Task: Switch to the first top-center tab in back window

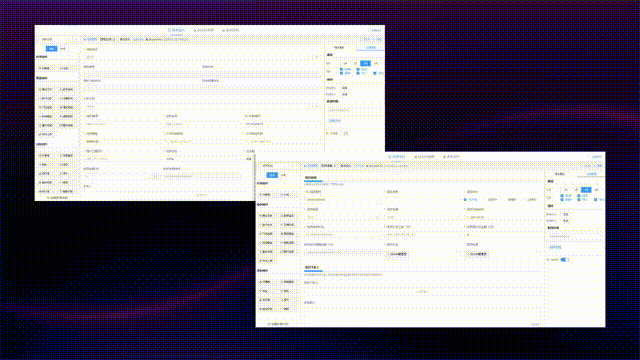Action: pyautogui.click(x=176, y=30)
